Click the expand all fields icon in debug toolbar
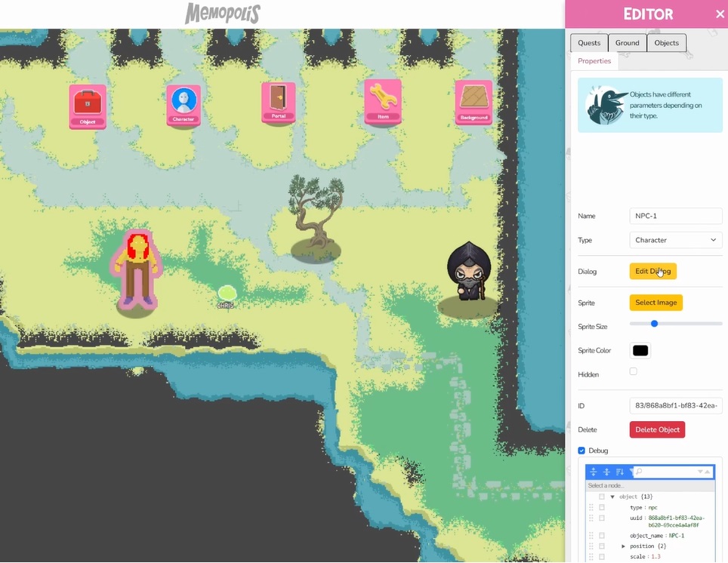 (594, 472)
